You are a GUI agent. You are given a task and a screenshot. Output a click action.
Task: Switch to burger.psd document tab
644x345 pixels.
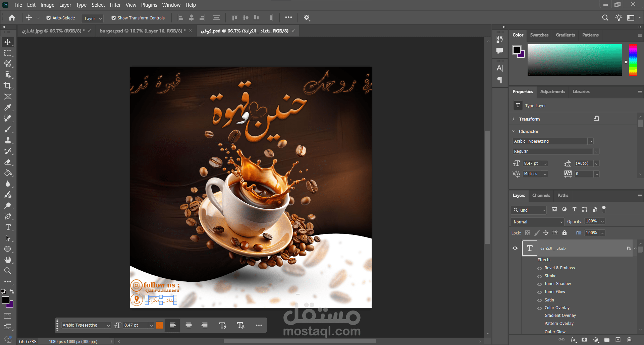point(143,31)
